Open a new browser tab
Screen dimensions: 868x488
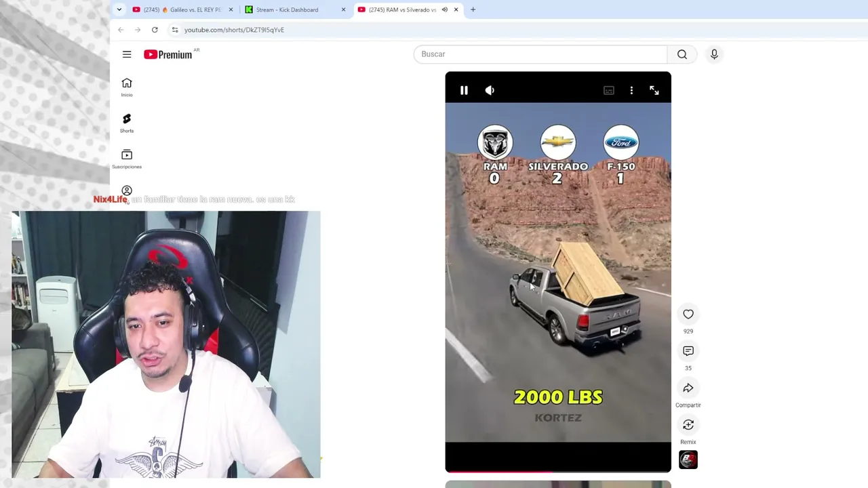tap(473, 9)
